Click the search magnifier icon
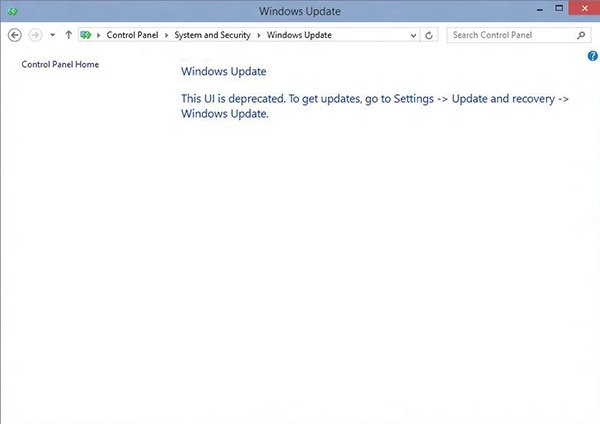Screen dimensions: 600x424 (x=581, y=35)
